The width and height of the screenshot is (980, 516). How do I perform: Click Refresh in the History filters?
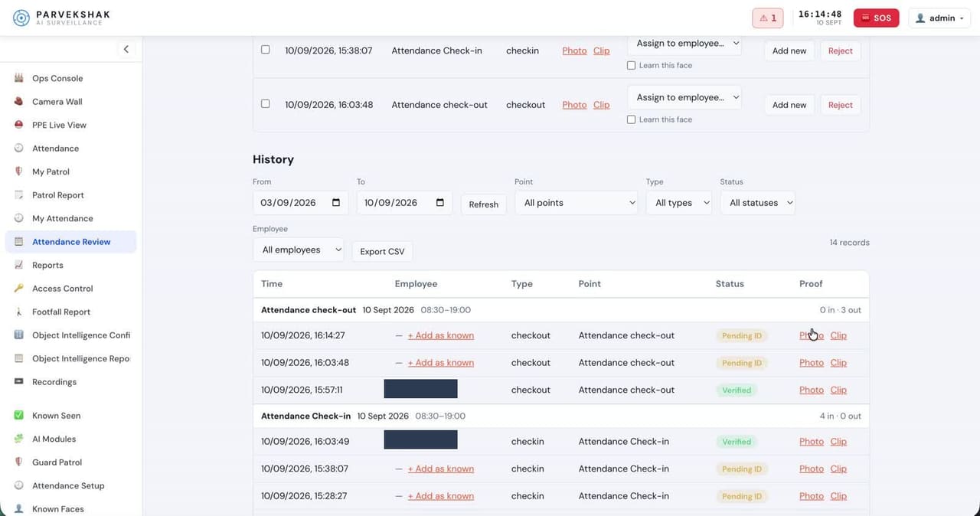click(x=484, y=204)
